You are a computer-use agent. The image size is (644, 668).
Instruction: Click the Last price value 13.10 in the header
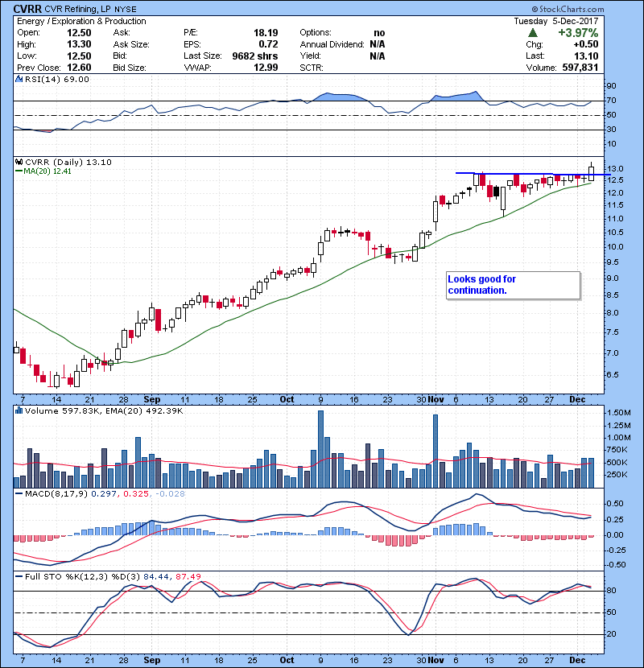[586, 56]
